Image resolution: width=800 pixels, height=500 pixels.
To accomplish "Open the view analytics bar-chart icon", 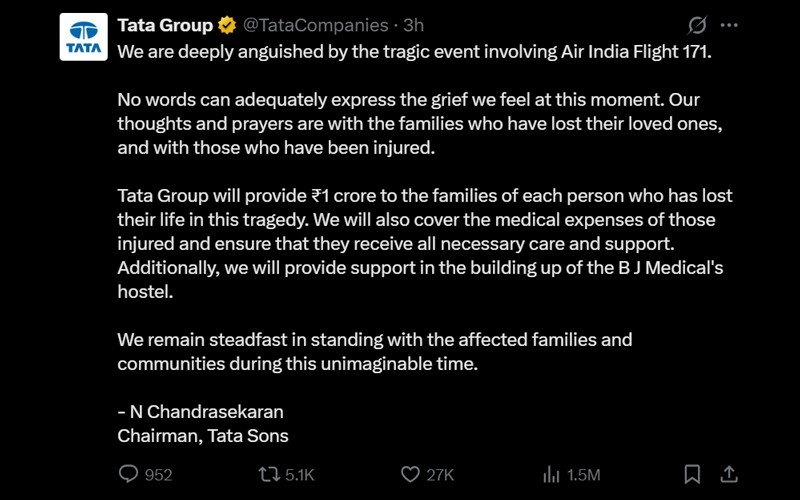I will click(x=551, y=474).
